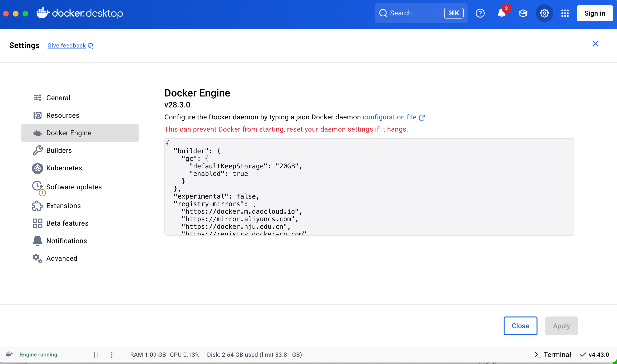Click the "defaultKeepStorage": "20GB" line
Image resolution: width=617 pixels, height=364 pixels.
246,166
